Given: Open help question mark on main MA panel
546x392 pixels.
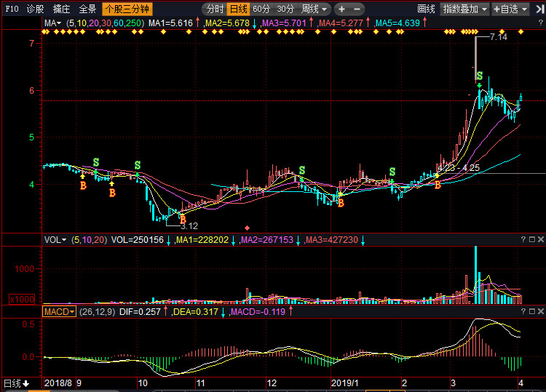Looking at the screenshot, I should [x=522, y=24].
